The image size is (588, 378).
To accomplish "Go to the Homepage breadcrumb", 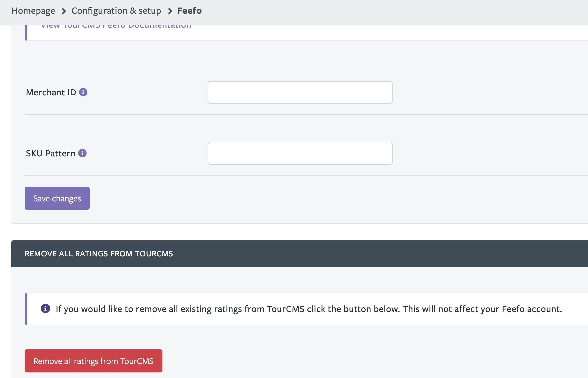I will click(x=33, y=11).
